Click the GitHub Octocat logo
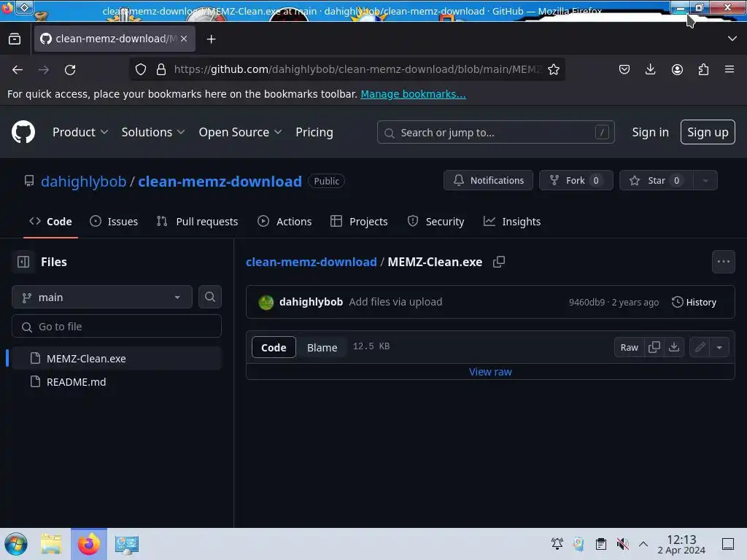 (x=23, y=132)
